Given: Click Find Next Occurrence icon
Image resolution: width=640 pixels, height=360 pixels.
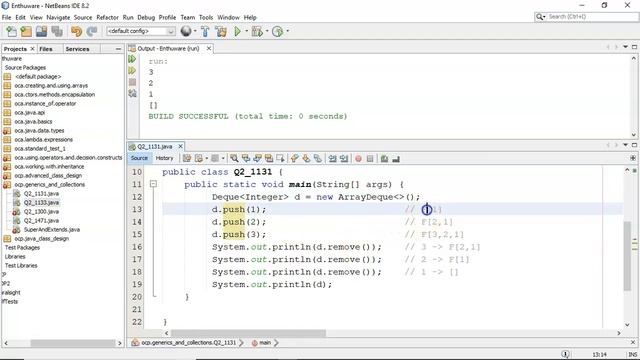Looking at the screenshot, I should (257, 159).
